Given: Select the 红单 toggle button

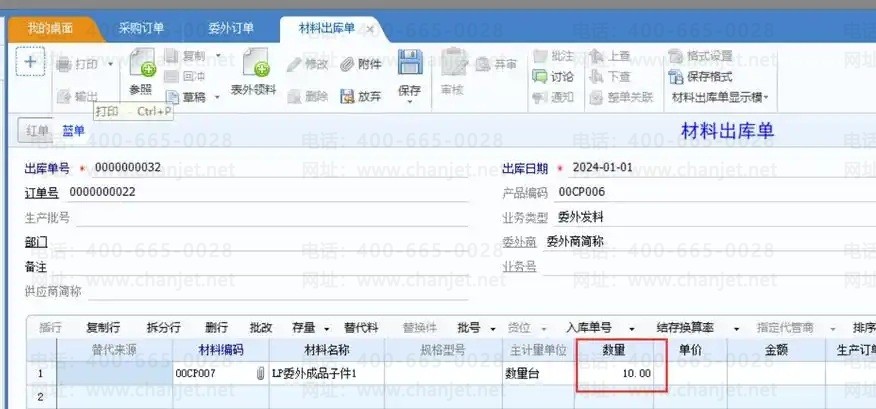Looking at the screenshot, I should [38, 131].
